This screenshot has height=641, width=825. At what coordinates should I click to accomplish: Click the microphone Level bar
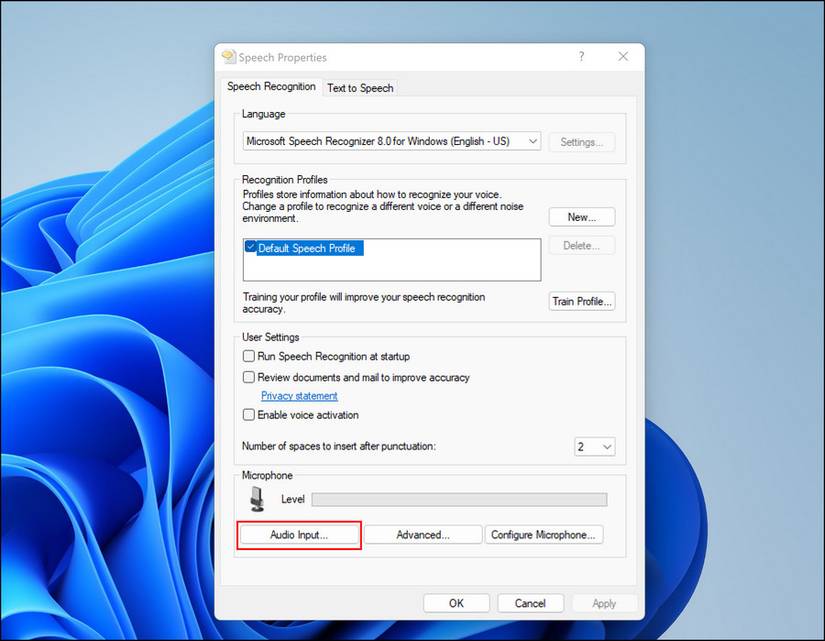[x=460, y=499]
